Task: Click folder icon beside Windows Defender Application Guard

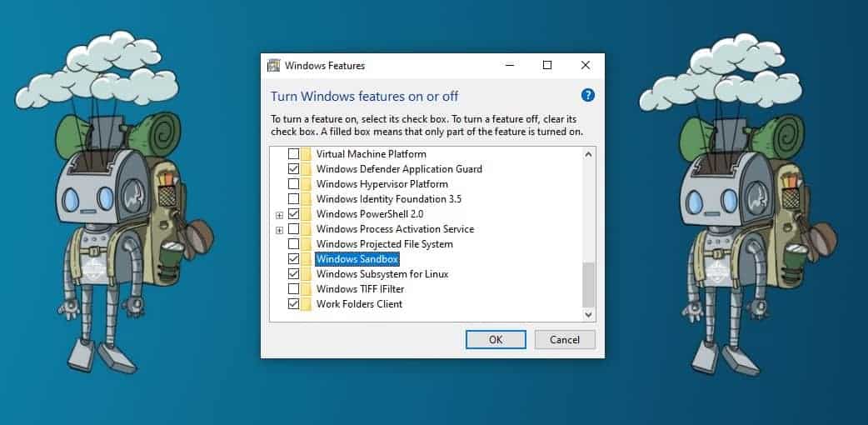Action: 306,169
